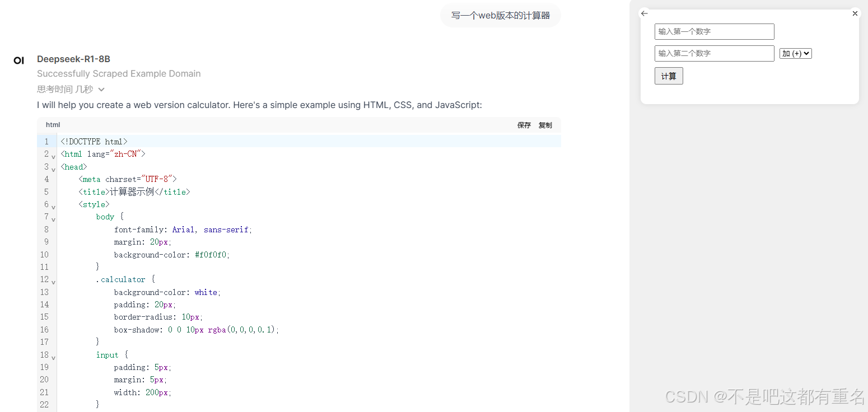This screenshot has width=868, height=412.
Task: Expand the 思考时间 几秒 chevron
Action: point(101,90)
